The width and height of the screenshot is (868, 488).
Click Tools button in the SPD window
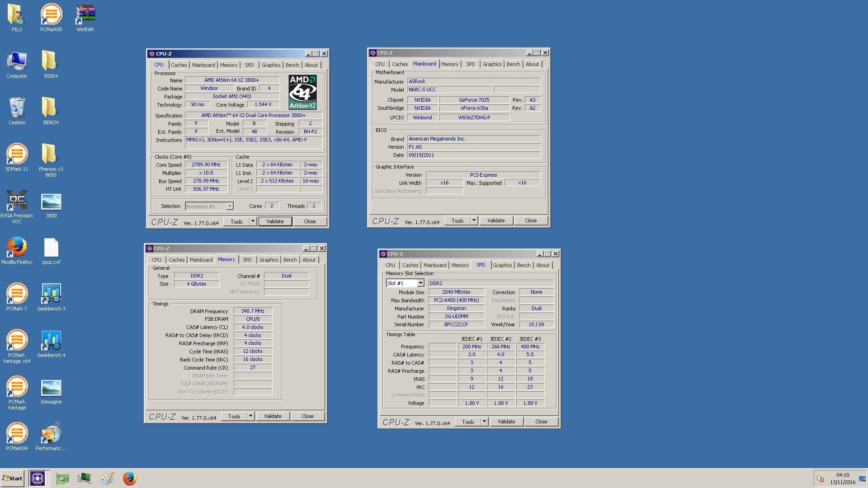tap(468, 422)
